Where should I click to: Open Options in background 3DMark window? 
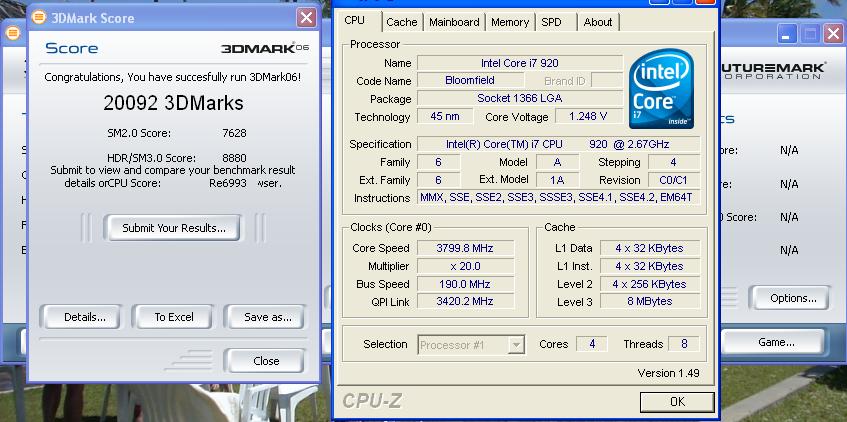coord(791,298)
